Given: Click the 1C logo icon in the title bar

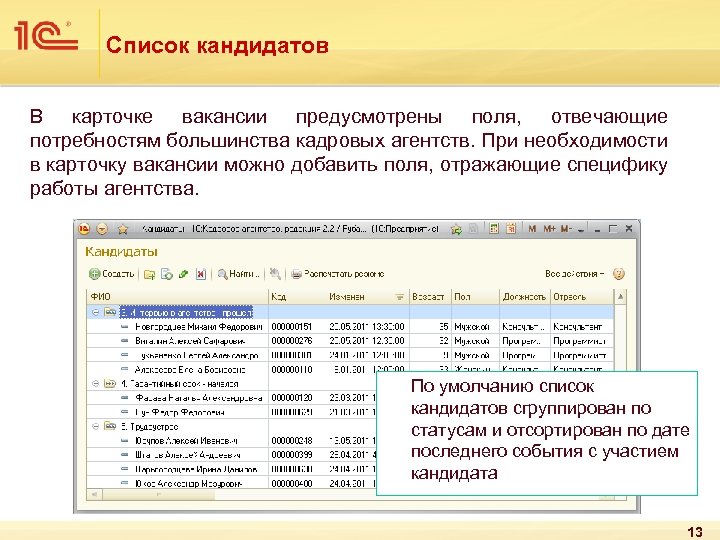Looking at the screenshot, I should coord(84,229).
